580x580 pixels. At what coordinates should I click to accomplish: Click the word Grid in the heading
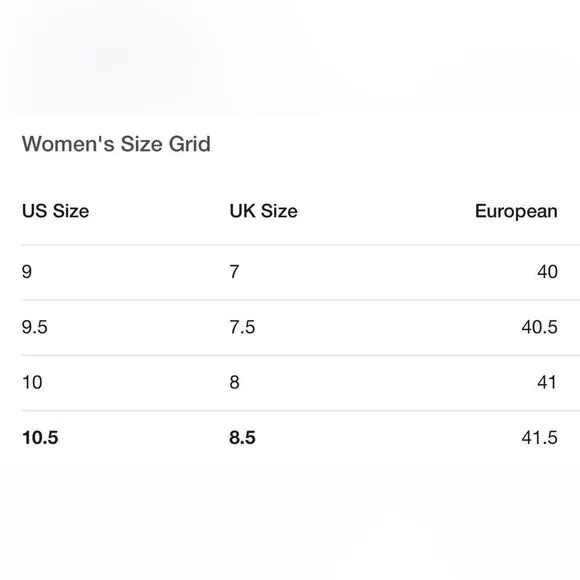(190, 144)
